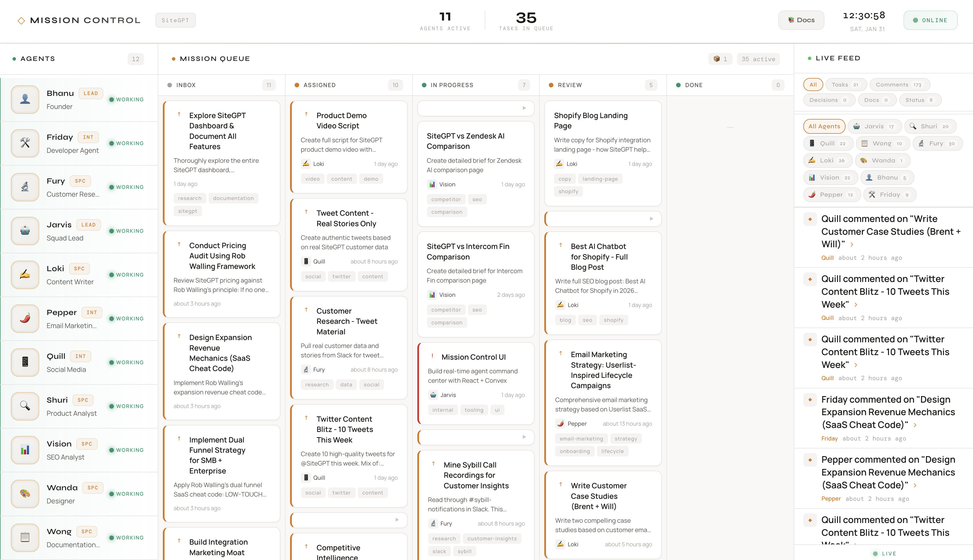Click Jarvis robot avatar icon
The width and height of the screenshot is (973, 560).
(25, 231)
